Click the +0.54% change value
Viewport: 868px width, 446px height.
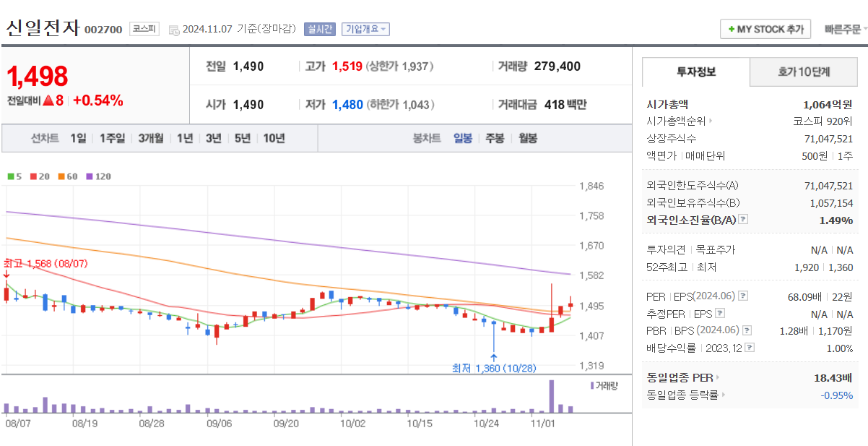(x=98, y=100)
